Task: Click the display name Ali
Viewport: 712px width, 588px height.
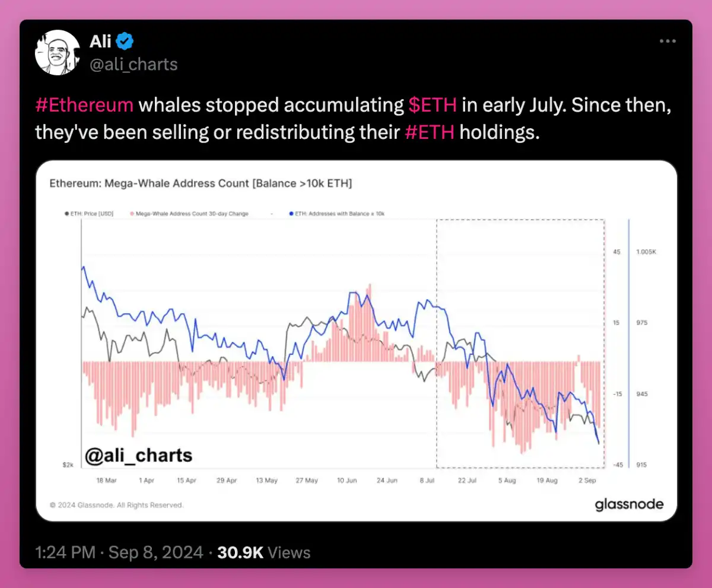Action: [x=100, y=42]
